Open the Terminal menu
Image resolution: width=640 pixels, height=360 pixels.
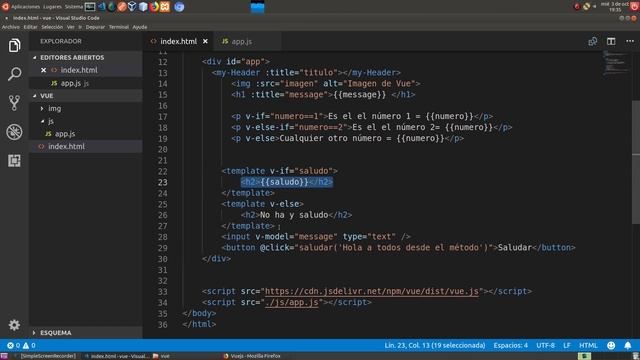click(x=119, y=27)
